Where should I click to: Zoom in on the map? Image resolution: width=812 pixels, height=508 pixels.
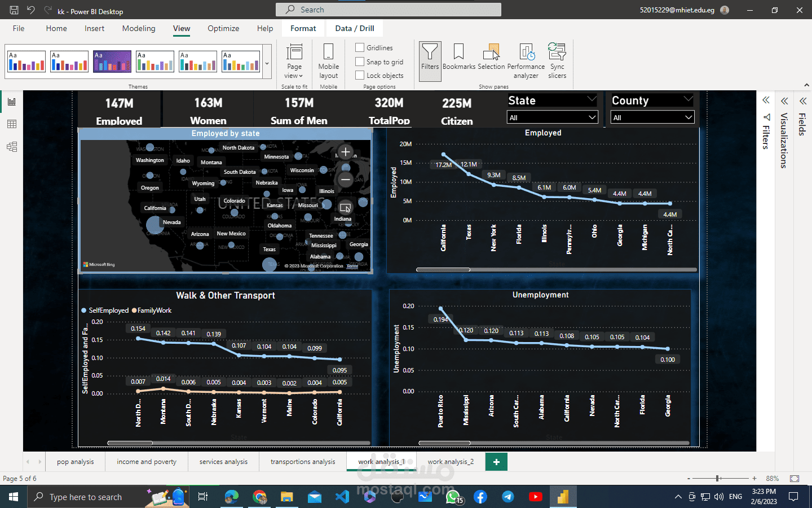point(346,152)
